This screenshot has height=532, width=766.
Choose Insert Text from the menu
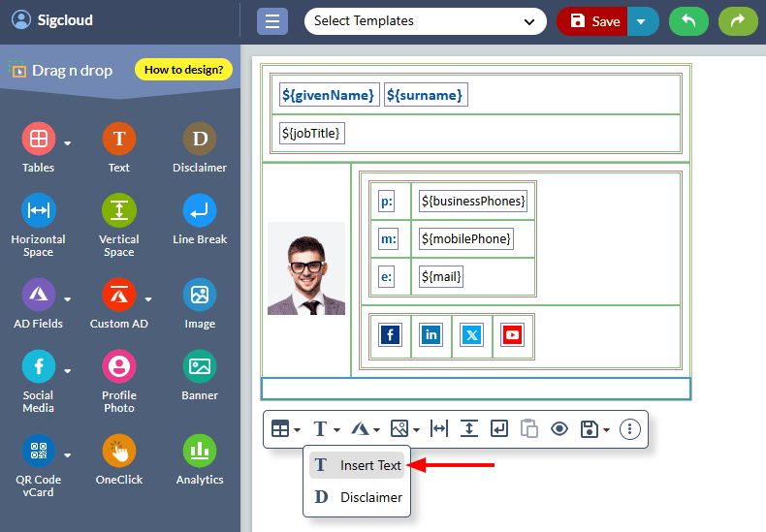pyautogui.click(x=357, y=465)
